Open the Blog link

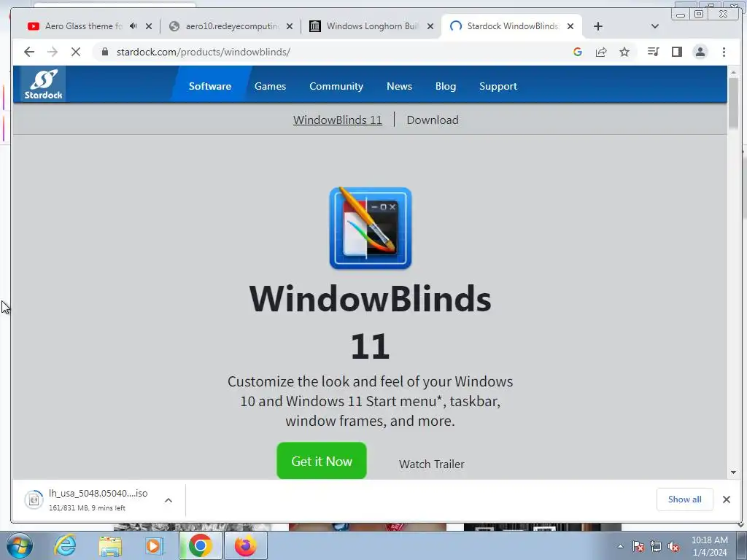pos(446,86)
